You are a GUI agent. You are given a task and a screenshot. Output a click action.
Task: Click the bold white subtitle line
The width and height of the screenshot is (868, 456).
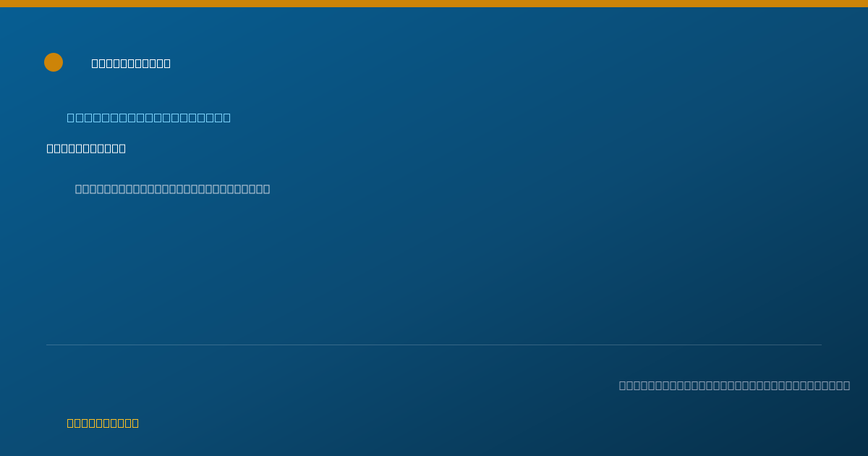tap(86, 148)
